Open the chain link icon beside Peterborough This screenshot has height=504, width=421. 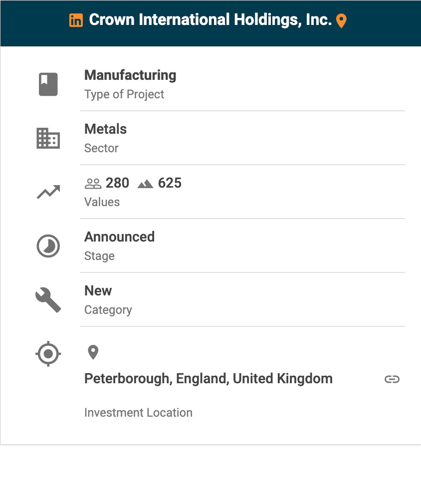tap(392, 379)
